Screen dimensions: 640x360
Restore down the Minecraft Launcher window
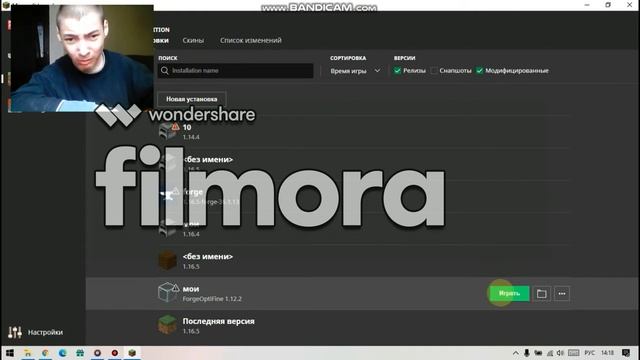click(608, 5)
